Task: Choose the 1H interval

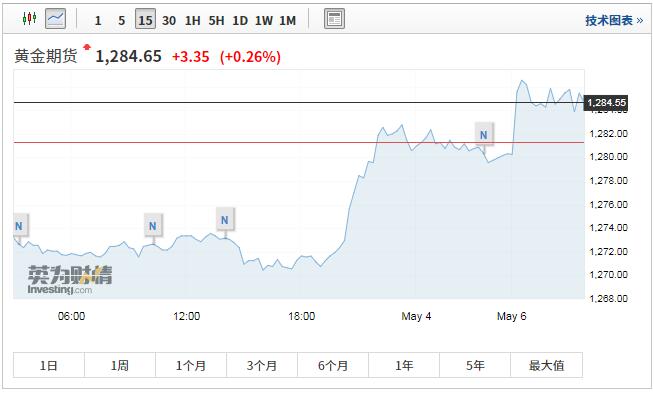Action: tap(192, 20)
